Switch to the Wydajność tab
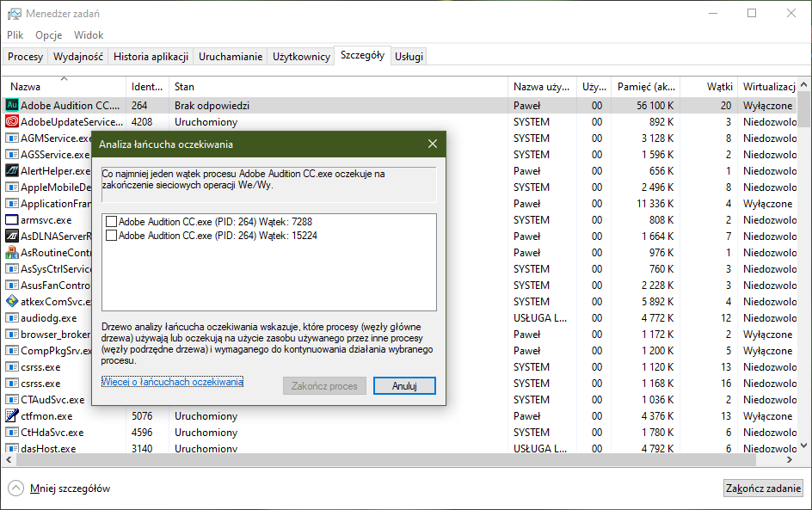 coord(78,57)
